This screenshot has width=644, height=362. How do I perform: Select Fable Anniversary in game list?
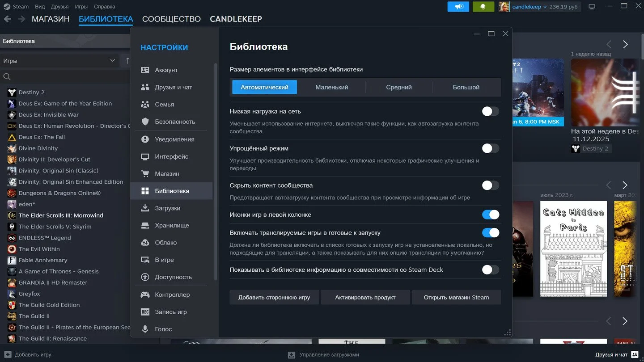pos(43,260)
